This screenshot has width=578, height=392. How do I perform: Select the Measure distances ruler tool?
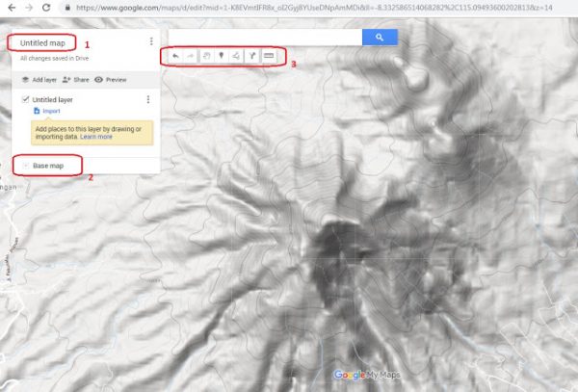pos(270,58)
